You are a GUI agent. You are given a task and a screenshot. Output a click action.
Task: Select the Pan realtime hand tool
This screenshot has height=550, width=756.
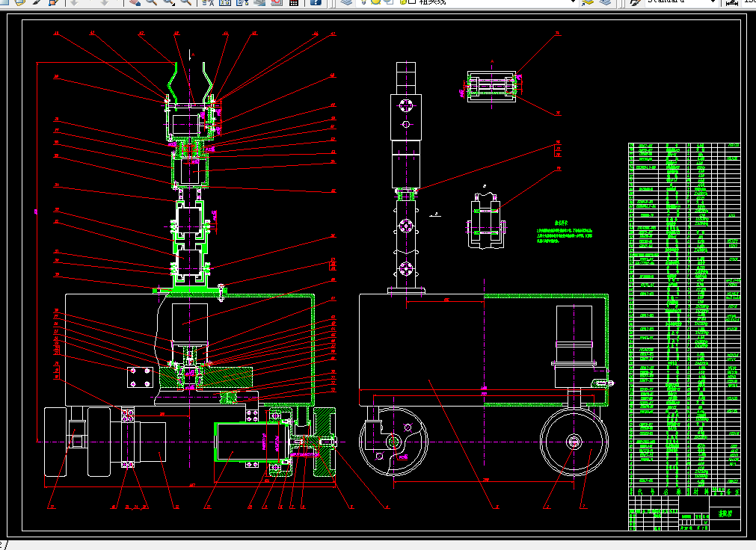[135, 2]
